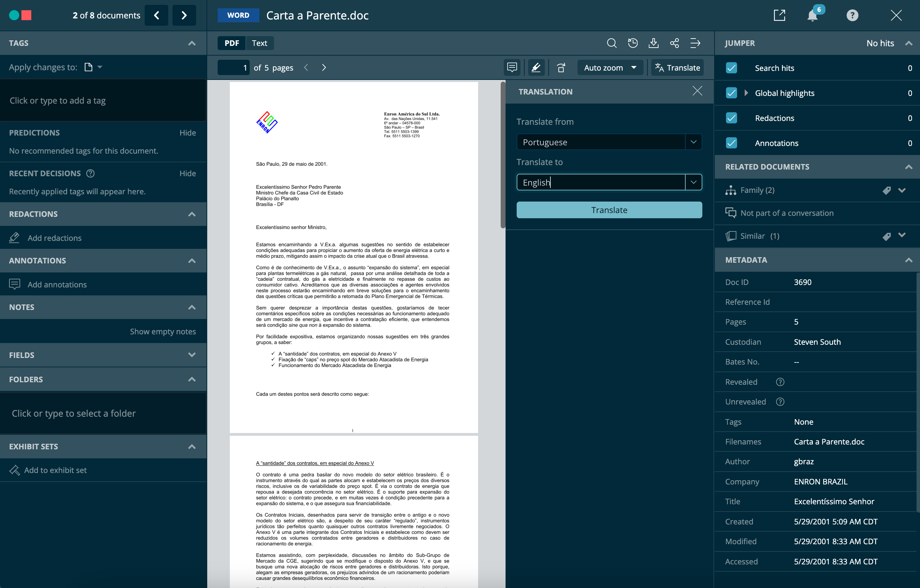Open the Auto zoom dropdown
This screenshot has width=920, height=588.
click(x=610, y=67)
